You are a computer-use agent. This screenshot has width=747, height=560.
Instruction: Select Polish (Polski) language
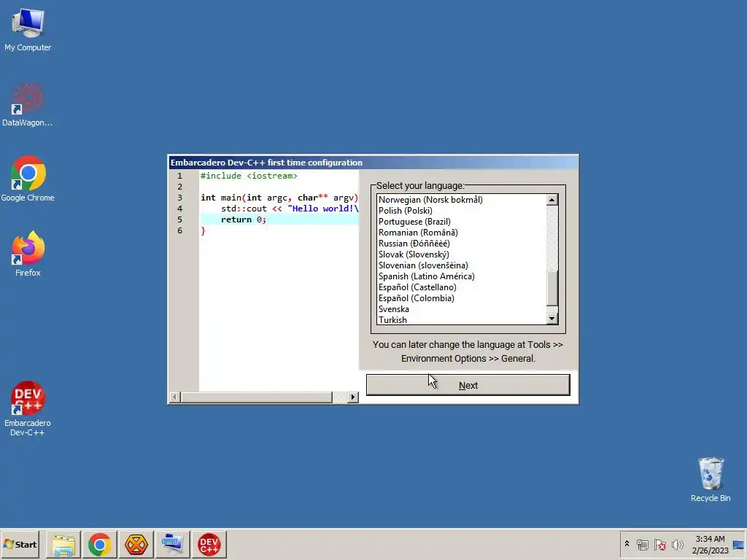(x=461, y=211)
